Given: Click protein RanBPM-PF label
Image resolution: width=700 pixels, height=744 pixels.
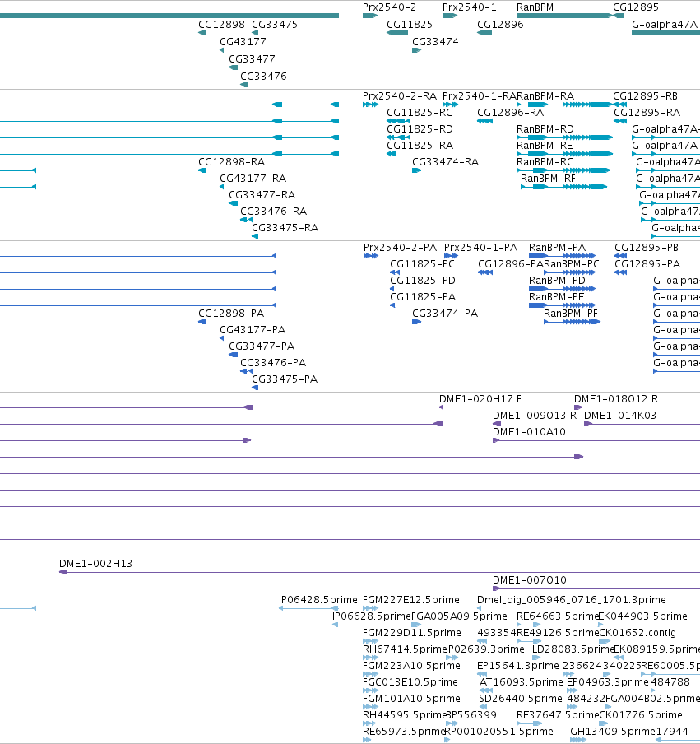Looking at the screenshot, I should [x=571, y=314].
